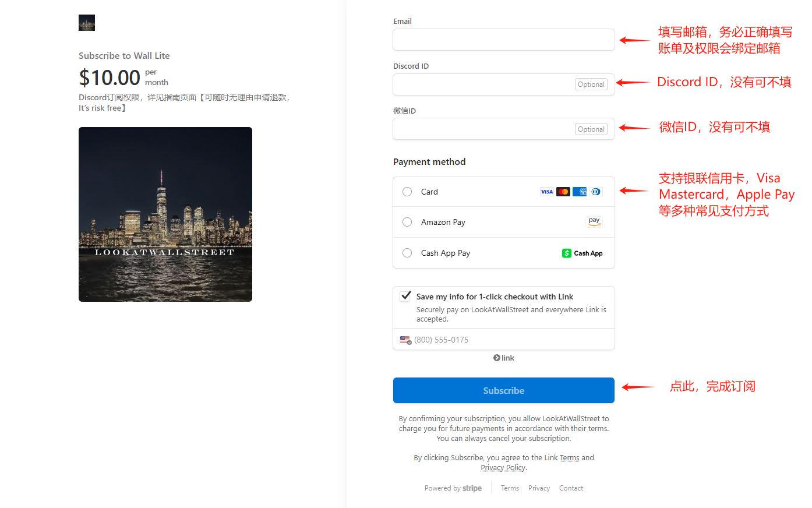Focus the Email input field
The height and width of the screenshot is (508, 812).
click(x=504, y=40)
